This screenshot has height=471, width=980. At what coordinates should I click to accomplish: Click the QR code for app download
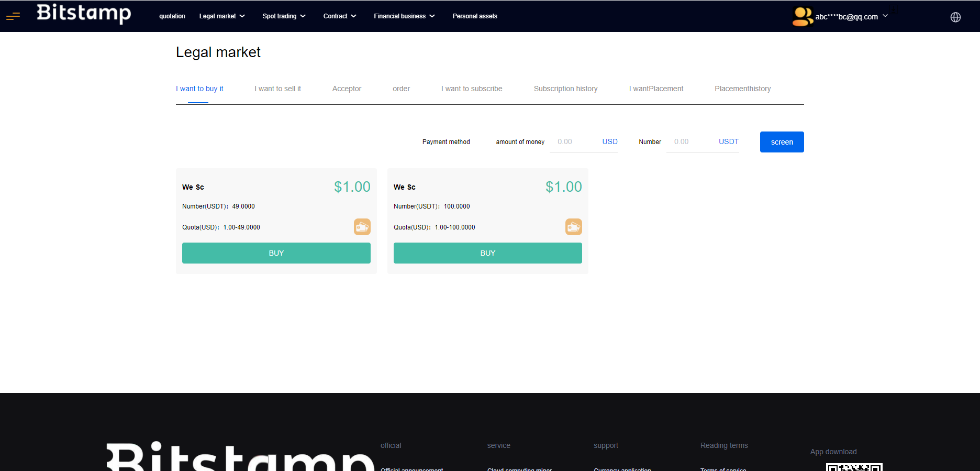tap(854, 467)
